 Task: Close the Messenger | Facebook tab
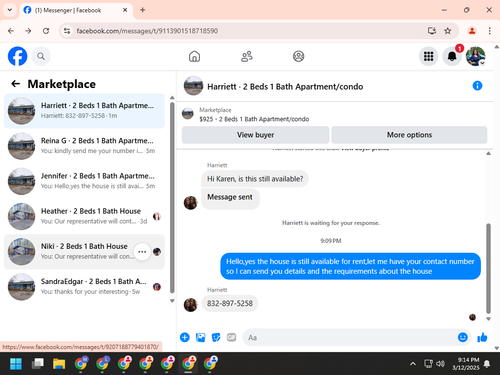tap(125, 10)
